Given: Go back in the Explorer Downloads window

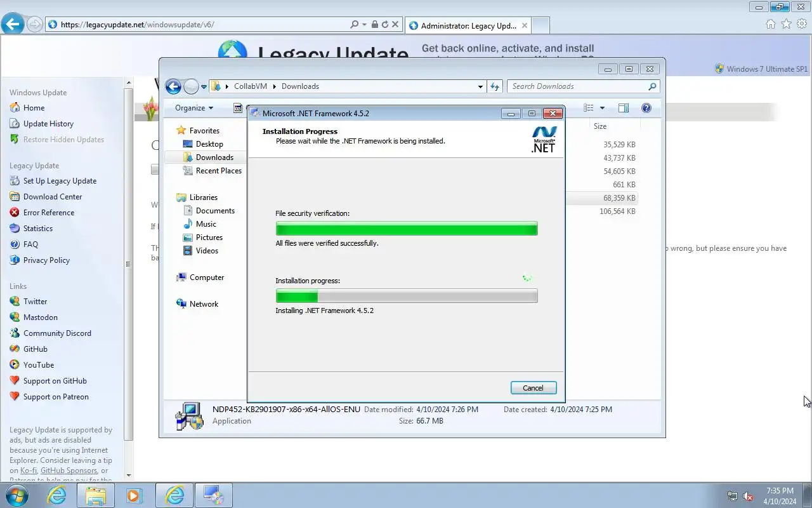Looking at the screenshot, I should point(173,86).
